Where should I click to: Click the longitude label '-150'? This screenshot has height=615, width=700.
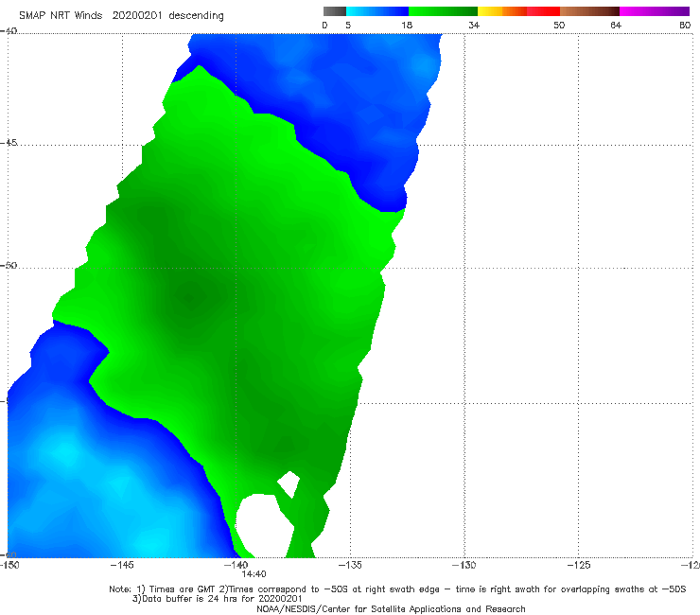(x=9, y=565)
